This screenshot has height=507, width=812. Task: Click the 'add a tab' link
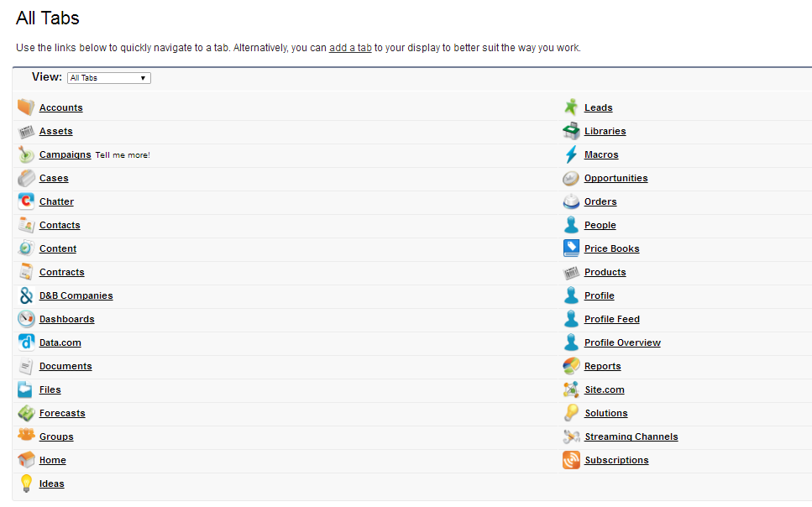coord(350,48)
